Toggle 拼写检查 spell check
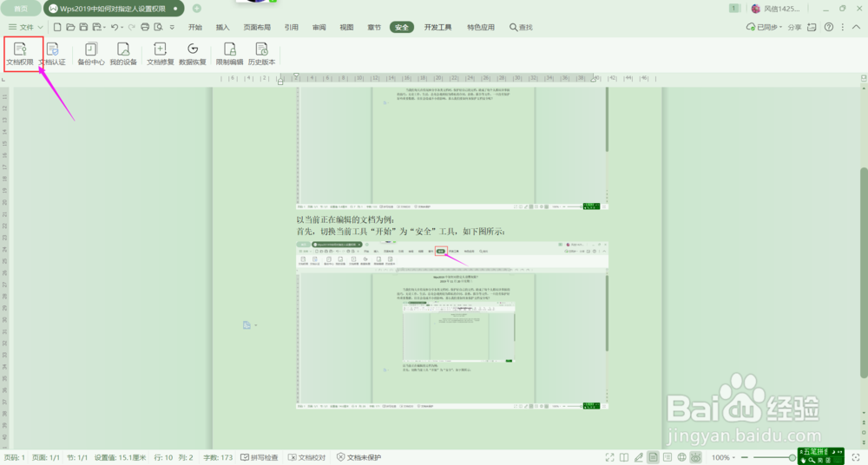Screen dimensions: 868x465 pos(259,457)
